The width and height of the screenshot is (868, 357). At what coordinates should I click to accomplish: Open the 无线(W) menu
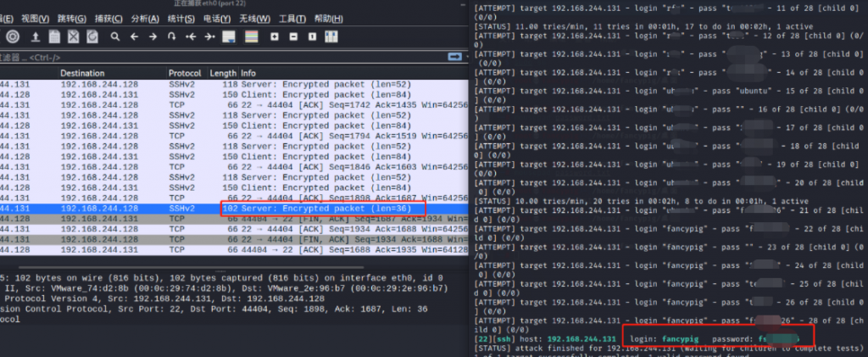coord(254,19)
